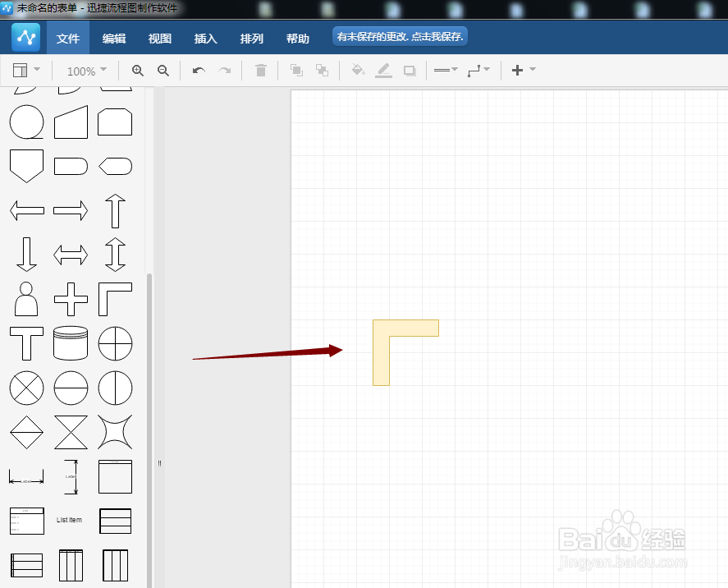Select the delay rounded-right shape
Viewport: 728px width, 588px height.
coord(71,166)
